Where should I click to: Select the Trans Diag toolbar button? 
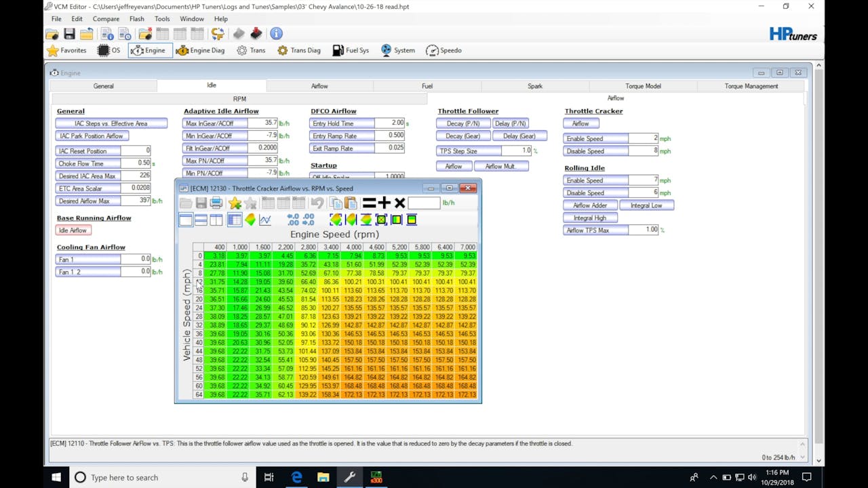(x=298, y=50)
